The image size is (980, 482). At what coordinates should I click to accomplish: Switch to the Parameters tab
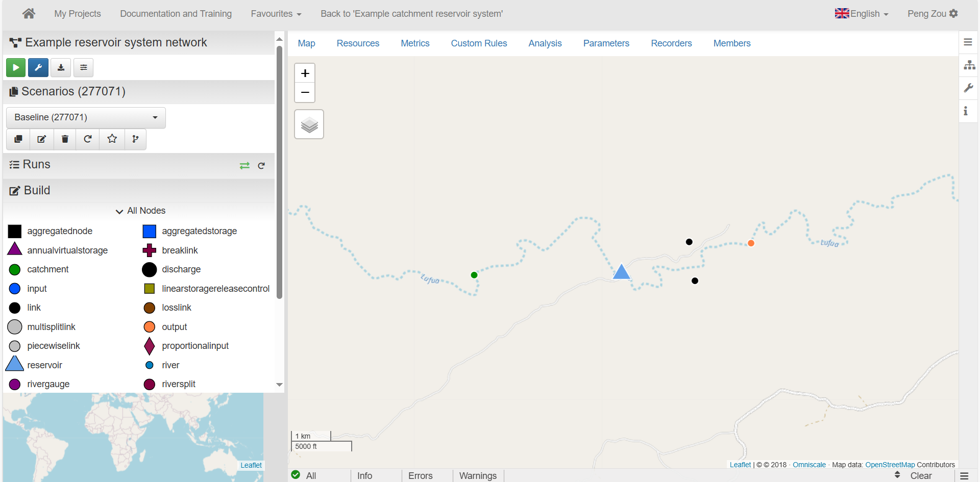click(x=606, y=43)
